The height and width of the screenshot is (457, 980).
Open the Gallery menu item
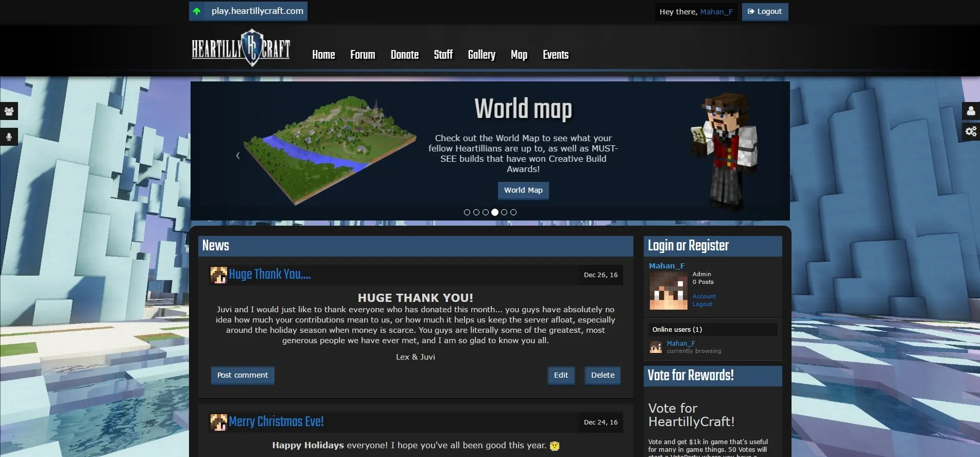pyautogui.click(x=482, y=55)
